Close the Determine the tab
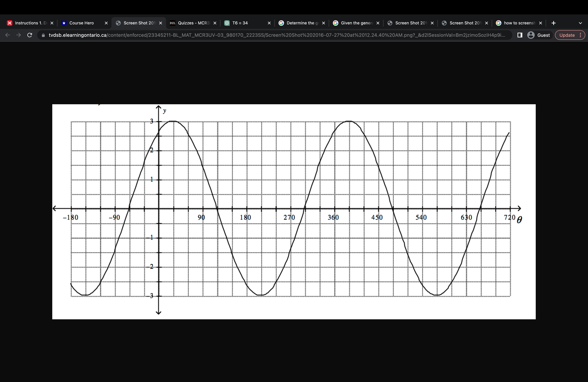The image size is (588, 382). tap(324, 23)
